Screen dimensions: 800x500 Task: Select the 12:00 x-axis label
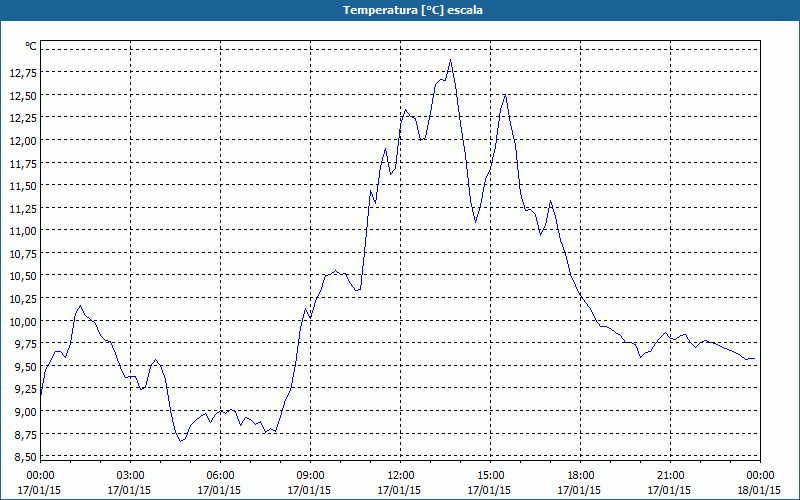(401, 476)
